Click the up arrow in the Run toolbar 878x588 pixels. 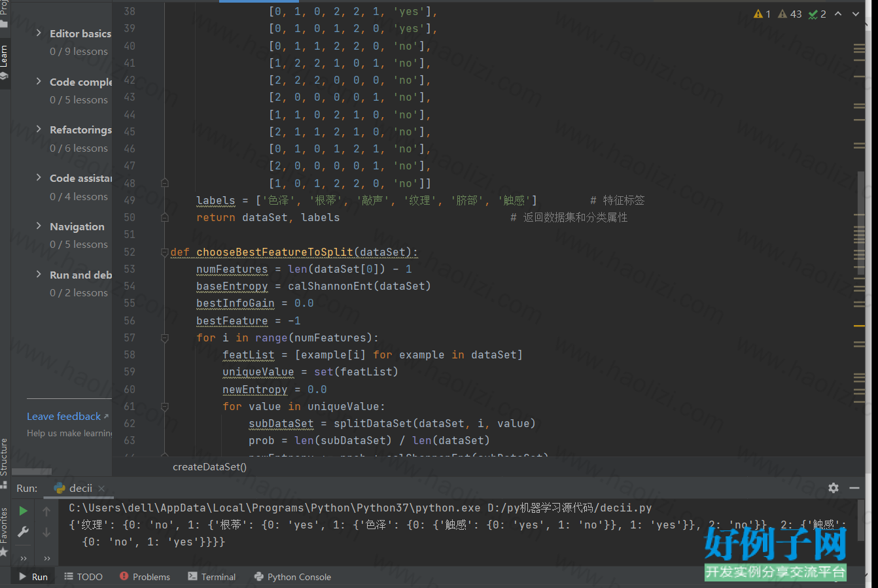coord(46,511)
